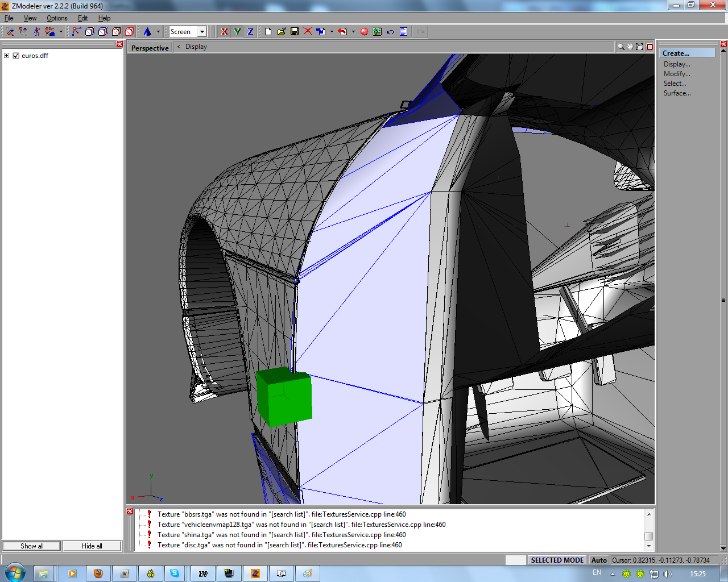Click the red X delete icon

(x=308, y=32)
